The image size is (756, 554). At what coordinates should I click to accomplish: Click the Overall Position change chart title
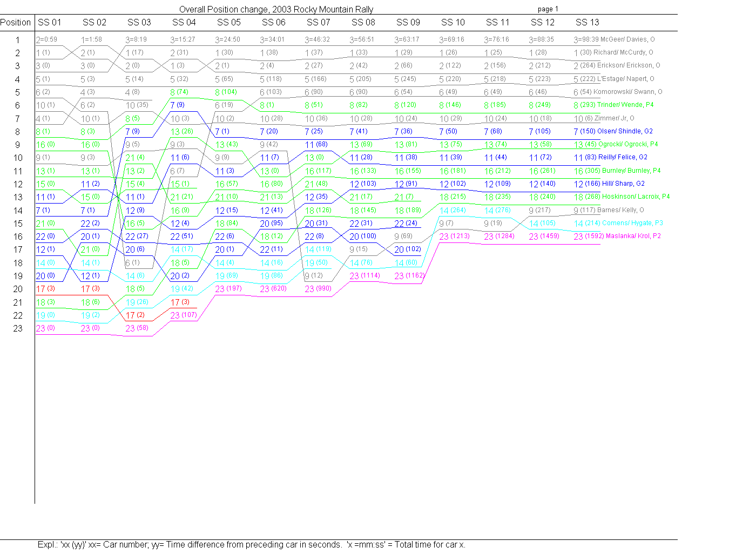pos(276,9)
